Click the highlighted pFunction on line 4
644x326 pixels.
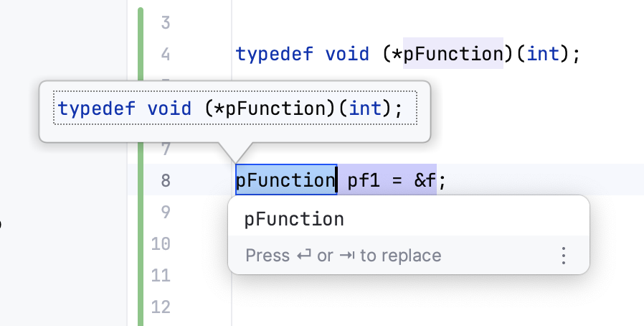point(453,54)
